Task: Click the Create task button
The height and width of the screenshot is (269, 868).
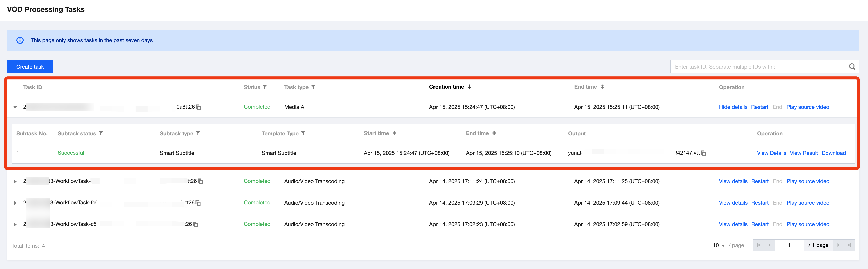Action: [x=30, y=67]
